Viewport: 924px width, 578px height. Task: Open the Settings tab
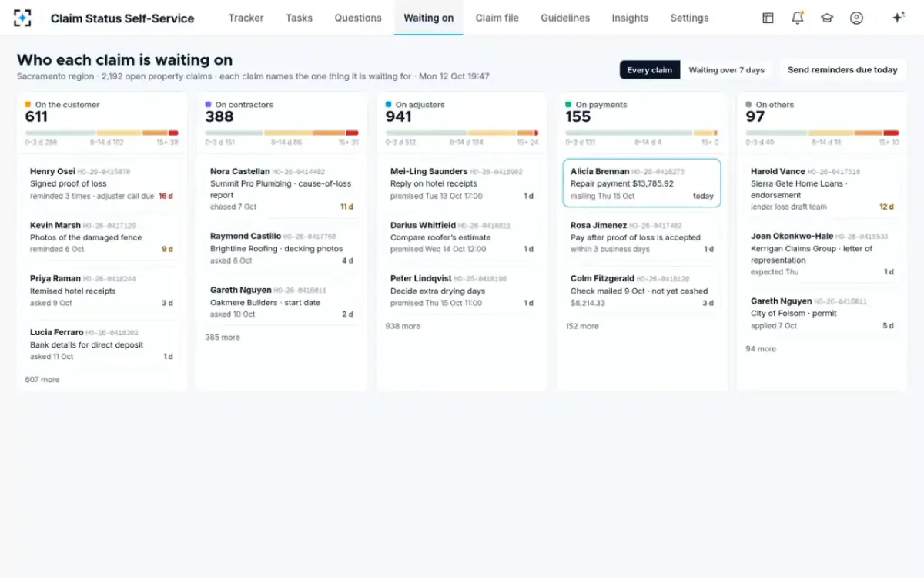(x=689, y=18)
